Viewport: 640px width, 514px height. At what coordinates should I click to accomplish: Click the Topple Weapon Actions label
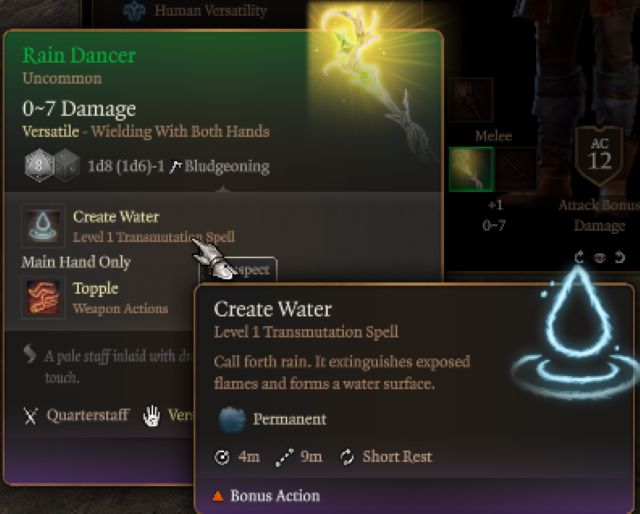tap(120, 309)
